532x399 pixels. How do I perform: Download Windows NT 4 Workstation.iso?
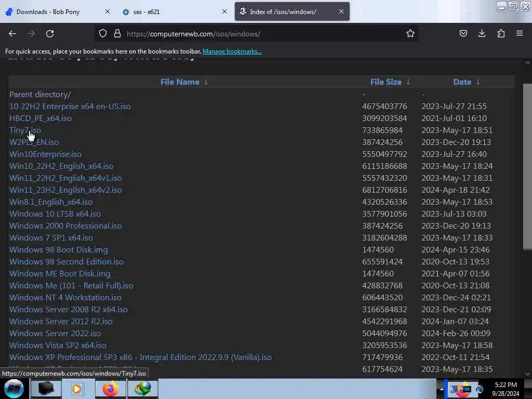point(65,298)
